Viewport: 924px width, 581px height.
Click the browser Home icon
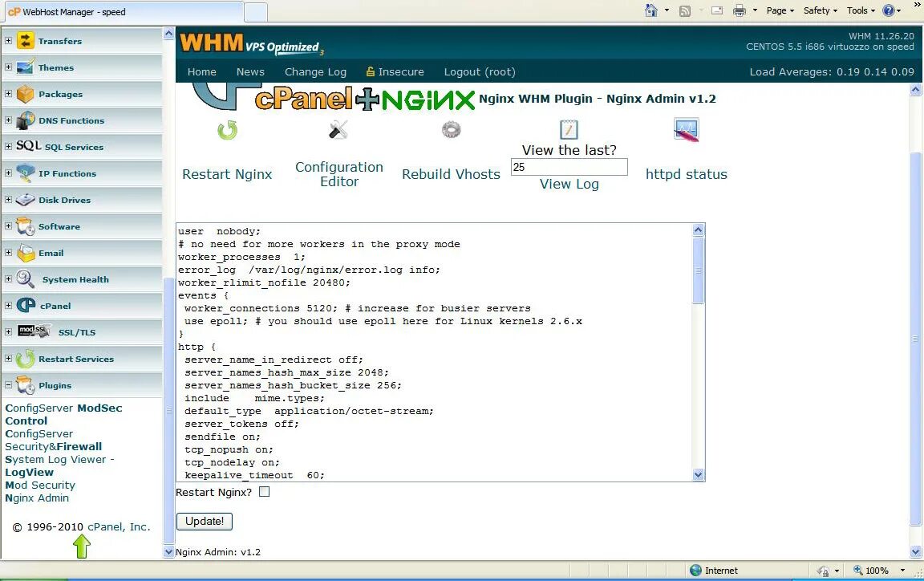650,10
